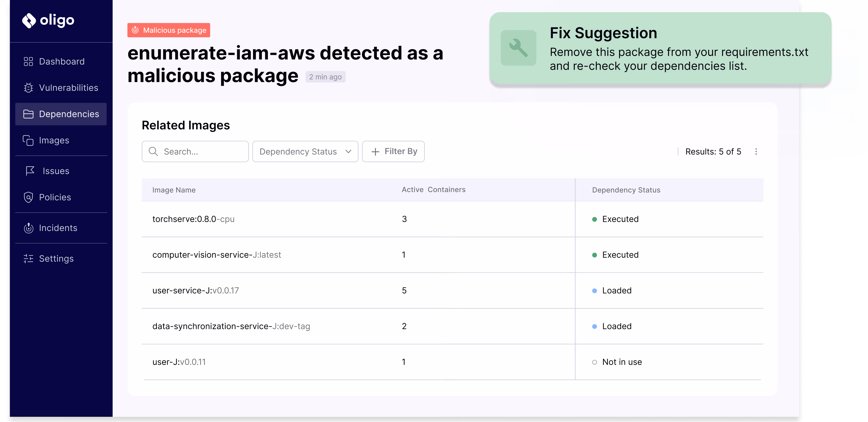
Task: Click the Dependencies folder icon
Action: pos(28,114)
